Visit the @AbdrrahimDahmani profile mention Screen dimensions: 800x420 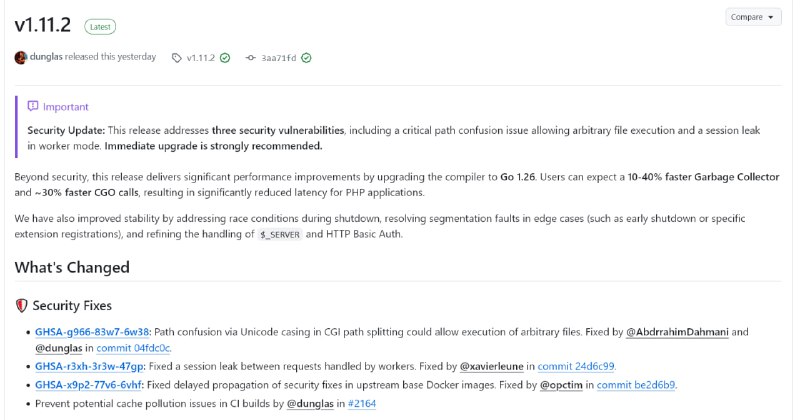point(677,332)
